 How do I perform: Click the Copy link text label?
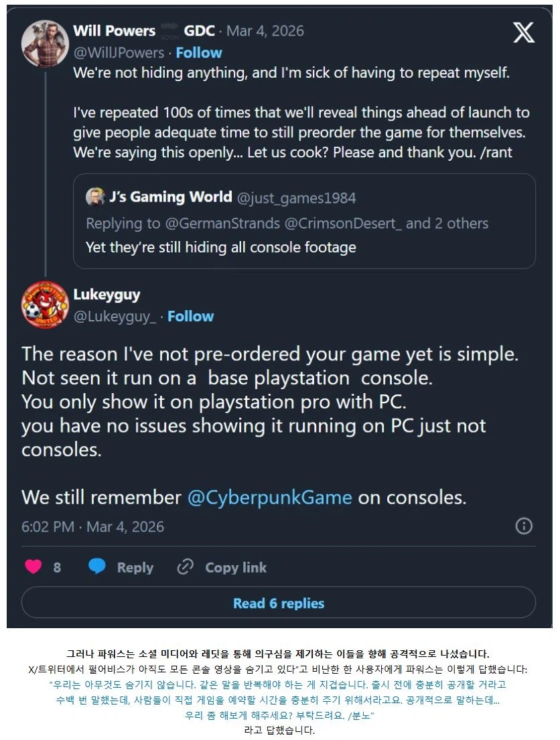click(x=236, y=567)
